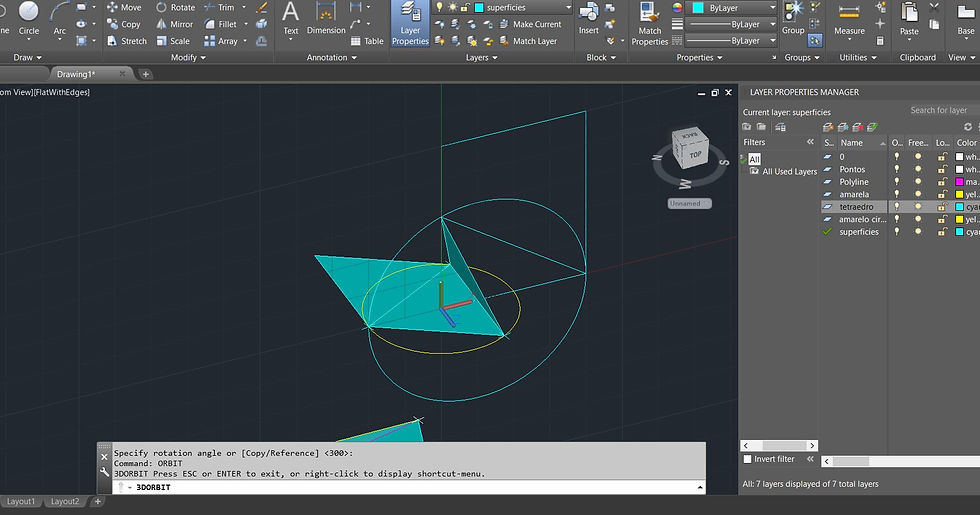
Task: Toggle On lightbulb for layer Polyline
Action: 897,182
